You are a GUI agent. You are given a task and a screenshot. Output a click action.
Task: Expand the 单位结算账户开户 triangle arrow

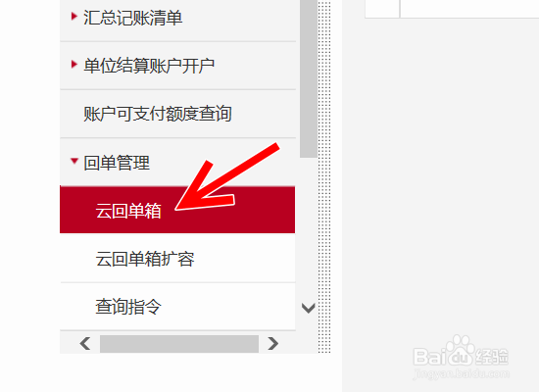(73, 64)
